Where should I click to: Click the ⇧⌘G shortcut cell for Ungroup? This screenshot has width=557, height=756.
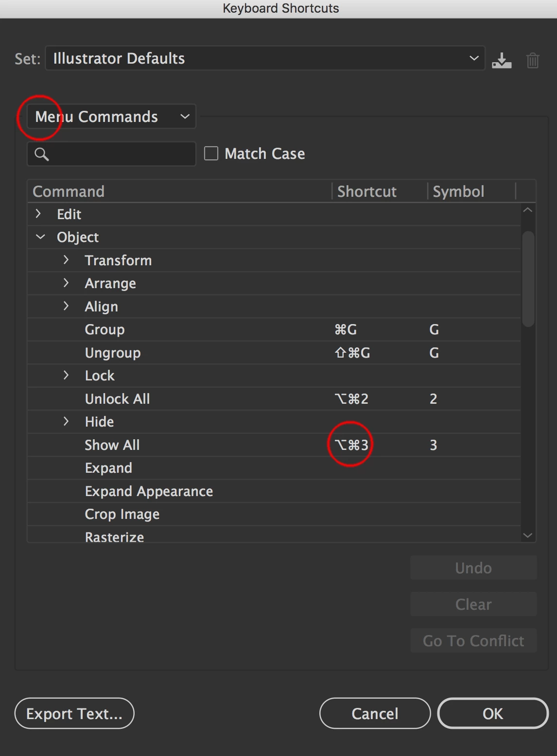pos(352,353)
